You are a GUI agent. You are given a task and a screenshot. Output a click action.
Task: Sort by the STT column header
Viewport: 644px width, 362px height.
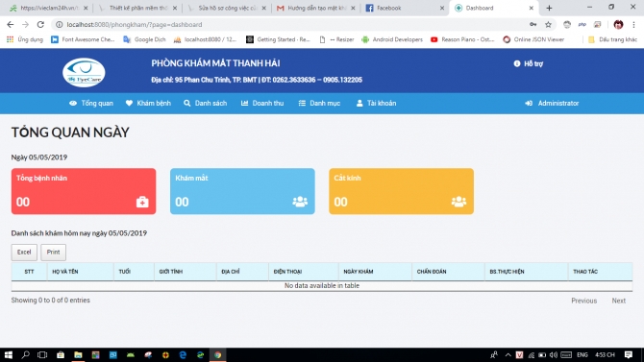(x=29, y=272)
